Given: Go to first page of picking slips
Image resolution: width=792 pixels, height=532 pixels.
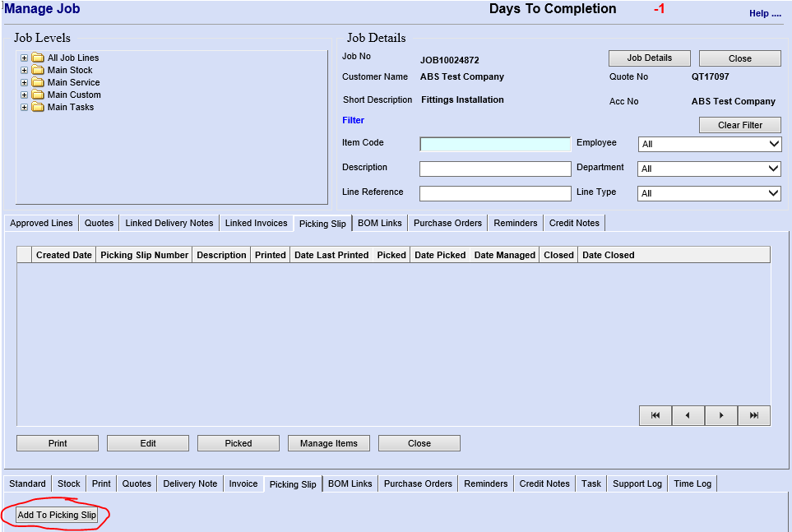Looking at the screenshot, I should pyautogui.click(x=655, y=416).
